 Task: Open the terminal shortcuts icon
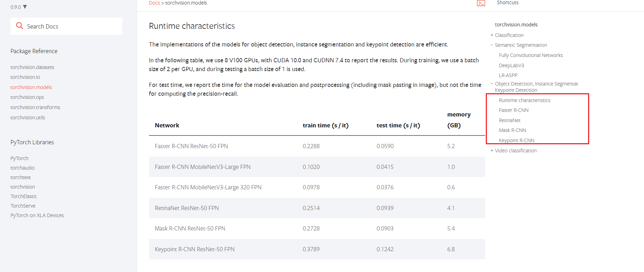tap(481, 3)
